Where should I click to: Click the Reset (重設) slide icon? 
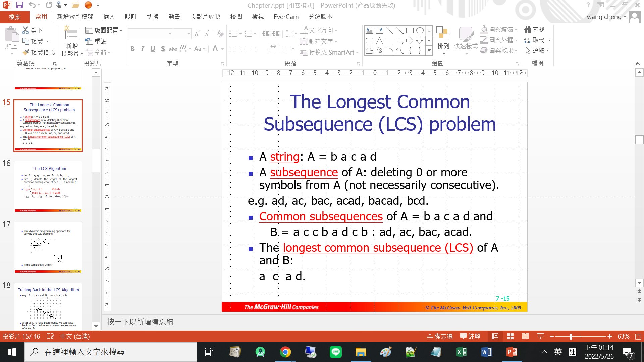pos(89,41)
